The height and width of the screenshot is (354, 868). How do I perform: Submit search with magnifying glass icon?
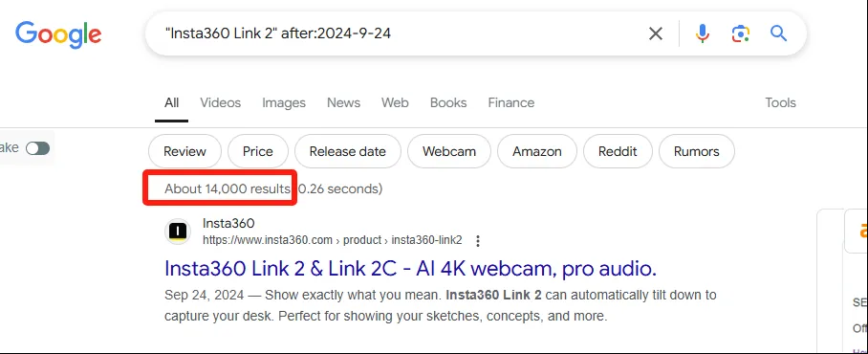pos(778,33)
